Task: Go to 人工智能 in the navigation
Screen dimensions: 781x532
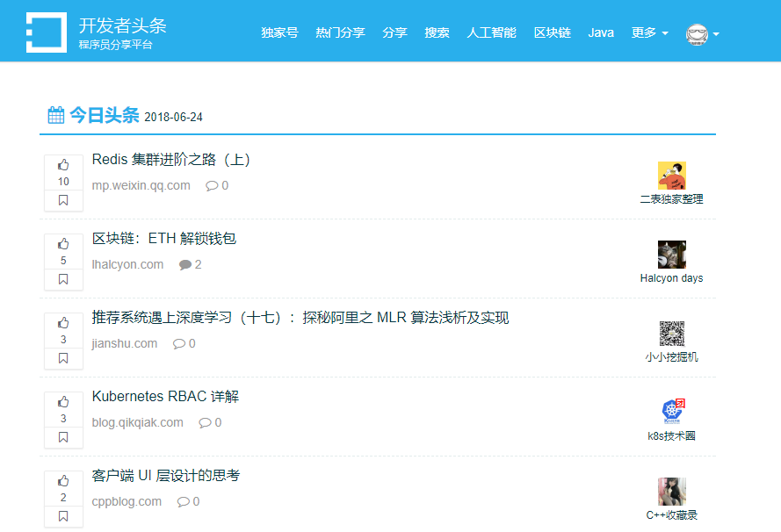Action: coord(491,32)
